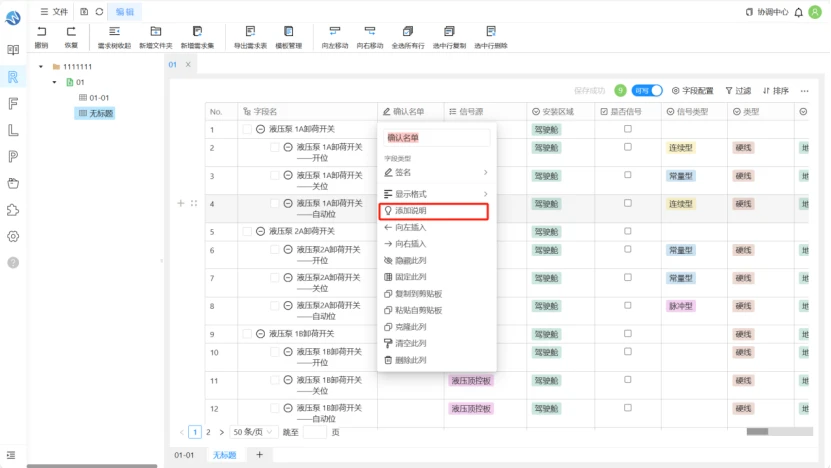Screen dimensions: 831x468
Task: Select the F module in left sidebar
Action: (x=13, y=103)
